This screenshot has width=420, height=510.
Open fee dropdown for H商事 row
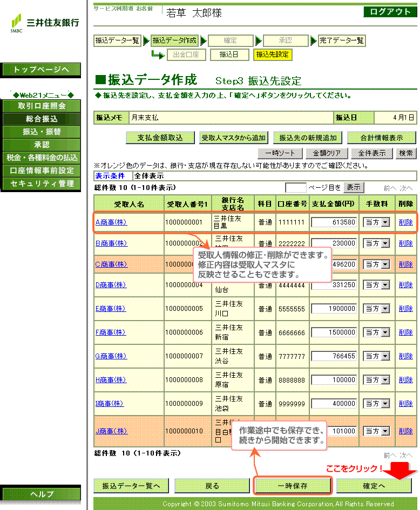[x=376, y=380]
